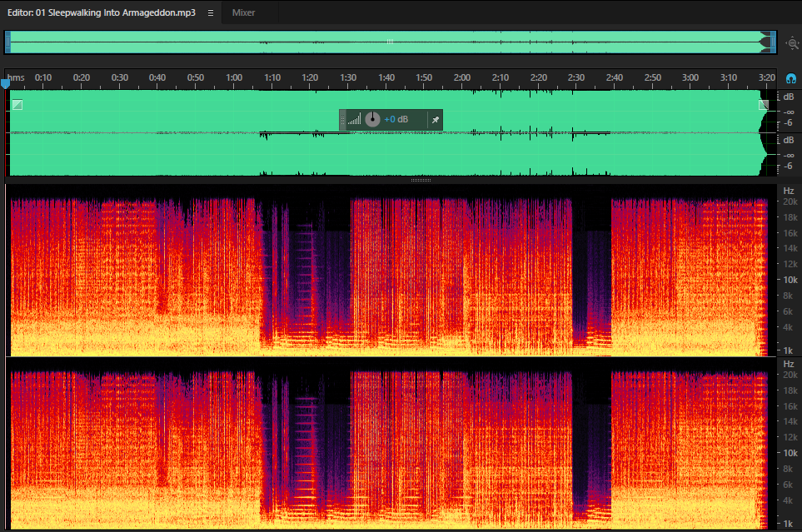Toggle the blue snapping magnet icon
802x532 pixels.
[790, 79]
